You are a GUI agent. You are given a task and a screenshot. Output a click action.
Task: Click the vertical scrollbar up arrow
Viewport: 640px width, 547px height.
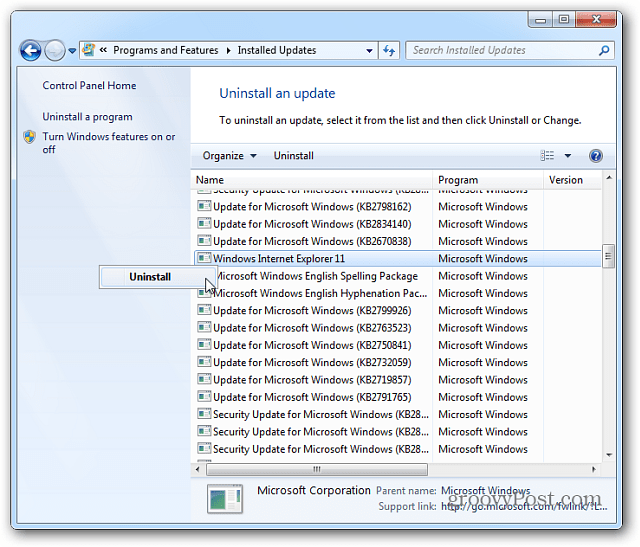coord(609,178)
